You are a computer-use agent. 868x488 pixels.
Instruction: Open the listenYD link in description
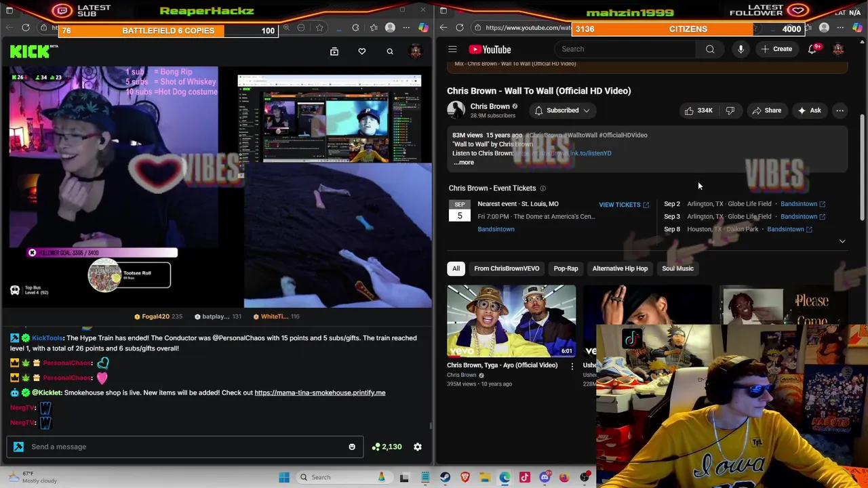point(563,153)
